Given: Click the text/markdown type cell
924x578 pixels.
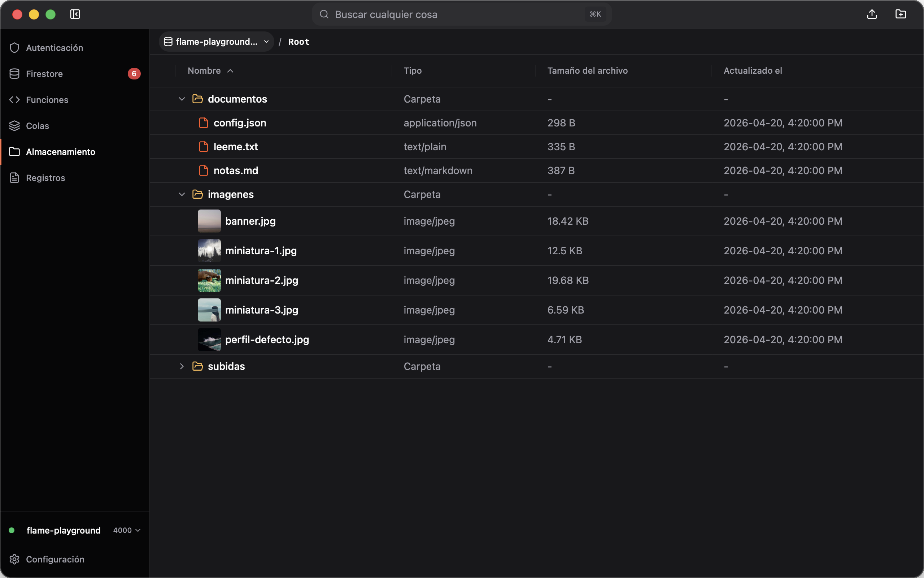Looking at the screenshot, I should (x=438, y=171).
